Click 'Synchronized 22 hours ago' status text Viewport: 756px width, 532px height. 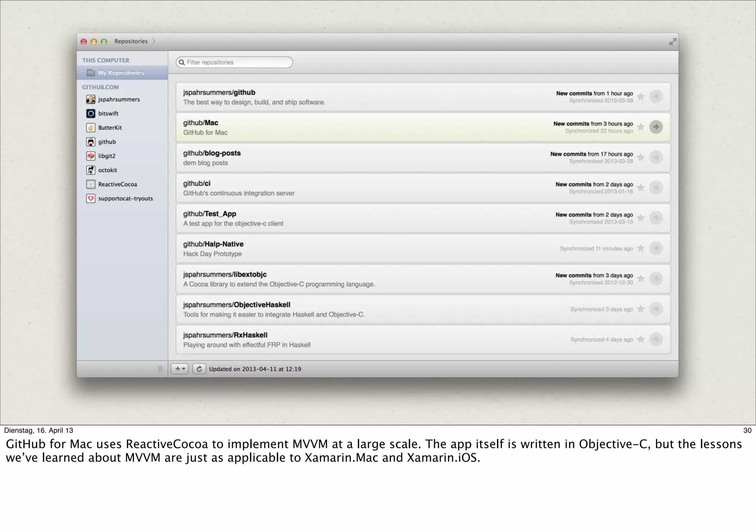point(599,131)
